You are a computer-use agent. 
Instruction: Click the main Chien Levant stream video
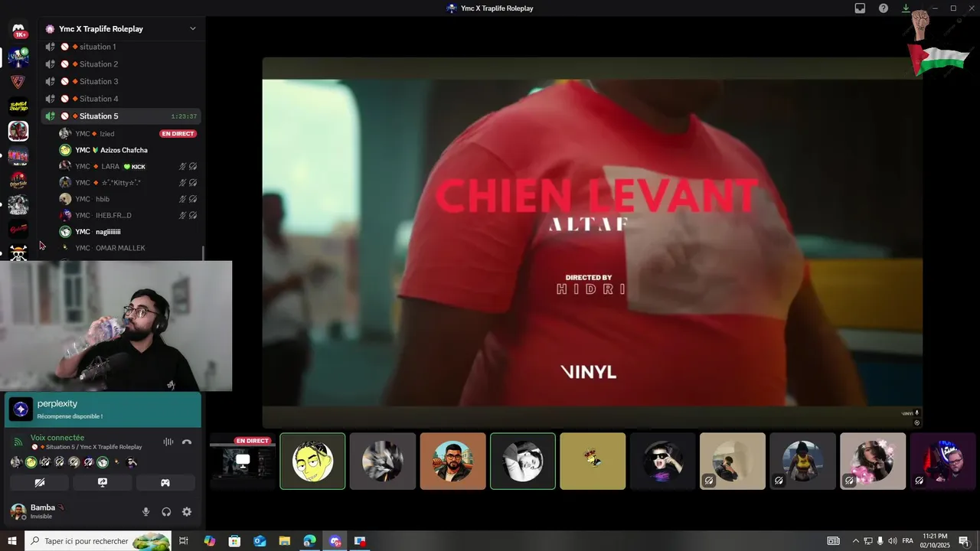(x=593, y=243)
